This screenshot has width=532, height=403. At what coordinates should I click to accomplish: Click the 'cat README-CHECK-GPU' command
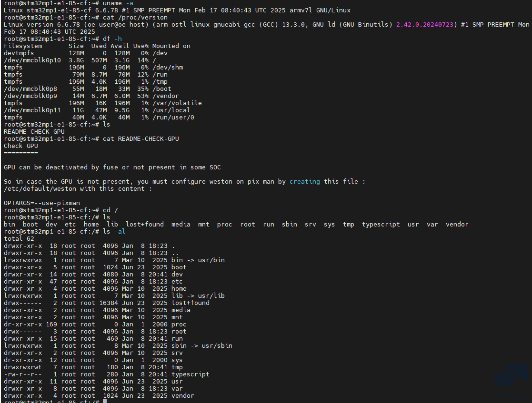141,139
